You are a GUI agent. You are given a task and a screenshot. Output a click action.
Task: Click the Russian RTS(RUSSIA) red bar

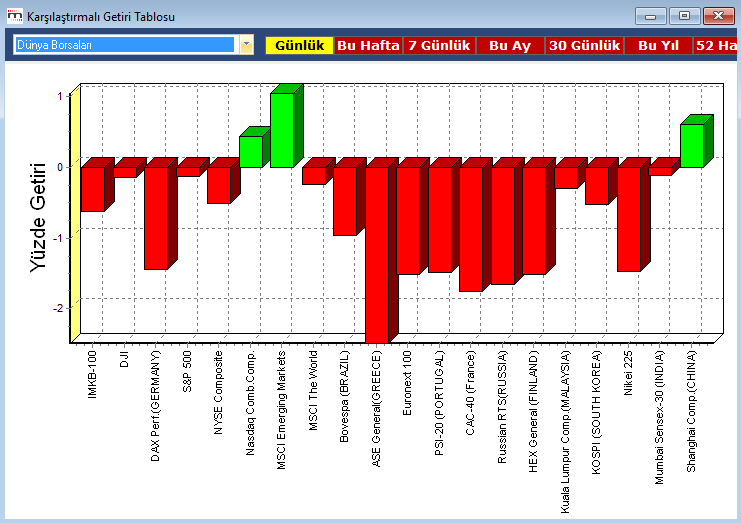pyautogui.click(x=503, y=226)
